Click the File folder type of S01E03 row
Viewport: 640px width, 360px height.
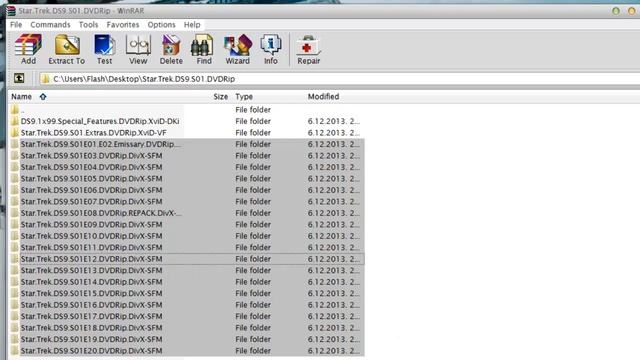(x=253, y=156)
